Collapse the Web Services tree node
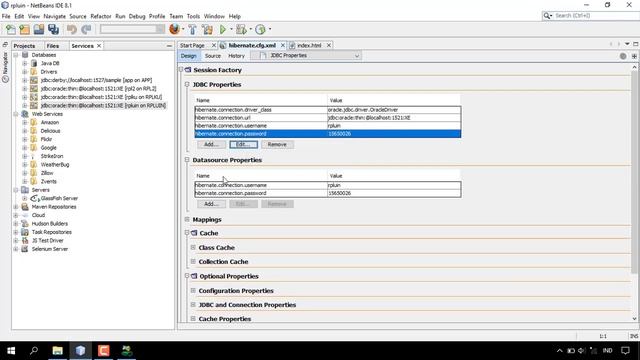 16,114
